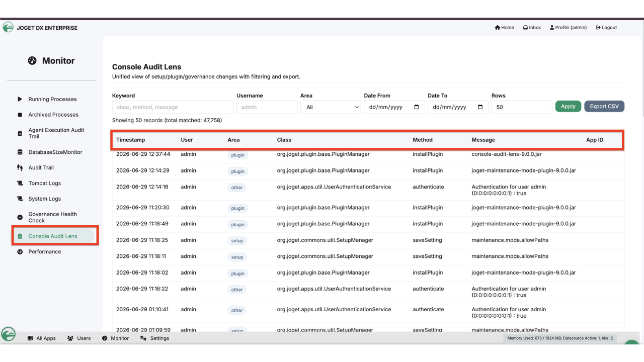
Task: Click the Audit Trail footprints icon
Action: (20, 168)
